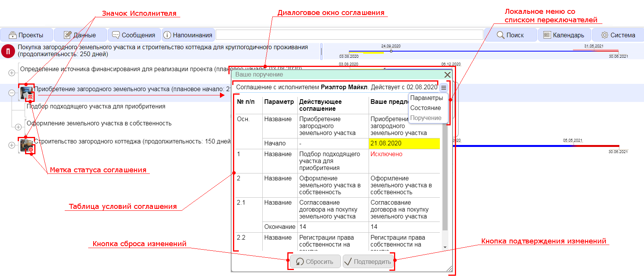Click the Поиск button
The height and width of the screenshot is (280, 644).
510,35
